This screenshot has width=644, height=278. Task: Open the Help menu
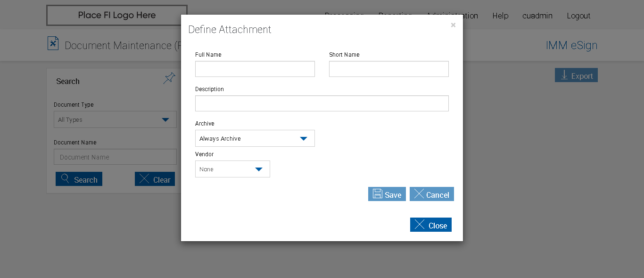click(500, 16)
